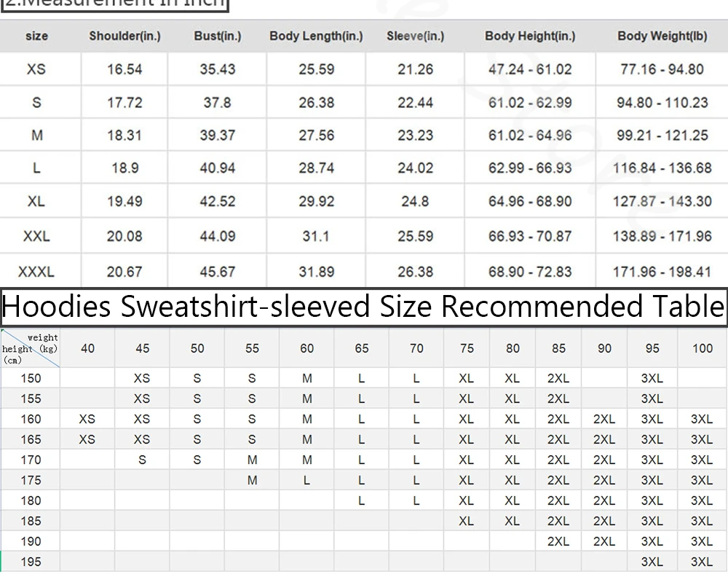This screenshot has width=728, height=574.
Task: Click the M bust value 39.37
Action: pyautogui.click(x=217, y=135)
